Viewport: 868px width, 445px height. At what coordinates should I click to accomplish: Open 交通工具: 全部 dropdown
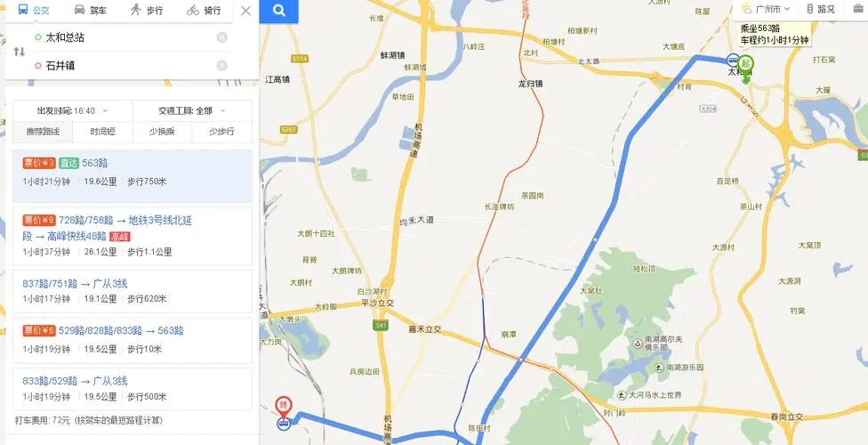tap(192, 111)
